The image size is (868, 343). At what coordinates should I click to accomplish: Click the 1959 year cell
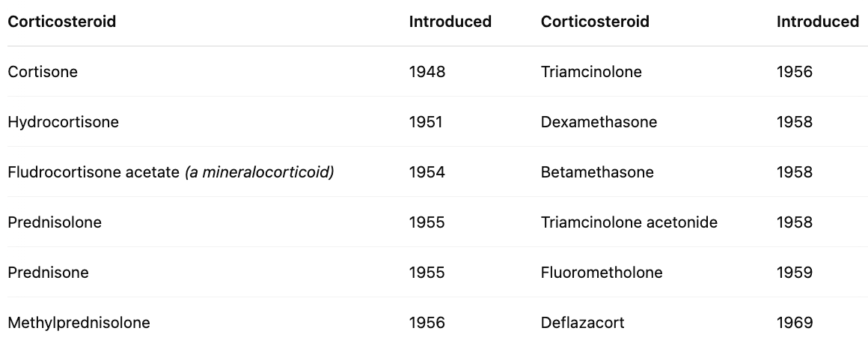795,273
